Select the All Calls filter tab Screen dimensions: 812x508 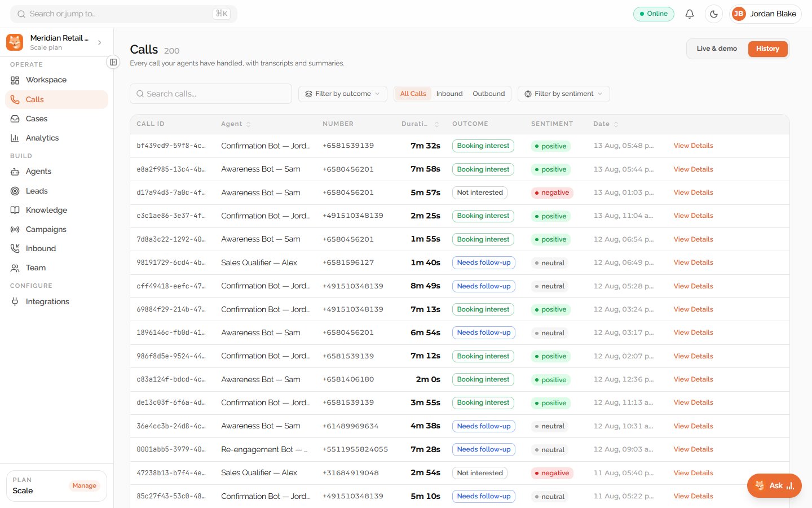[413, 94]
